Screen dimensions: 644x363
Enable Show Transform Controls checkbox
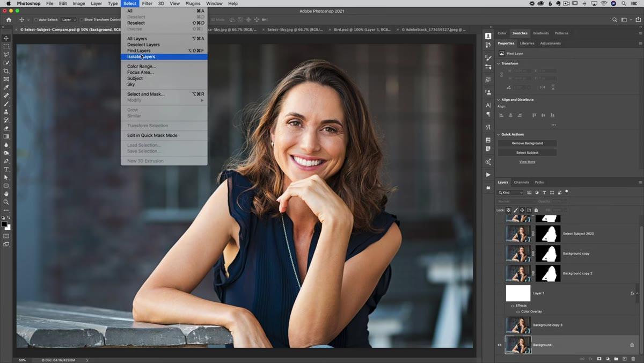tap(82, 20)
